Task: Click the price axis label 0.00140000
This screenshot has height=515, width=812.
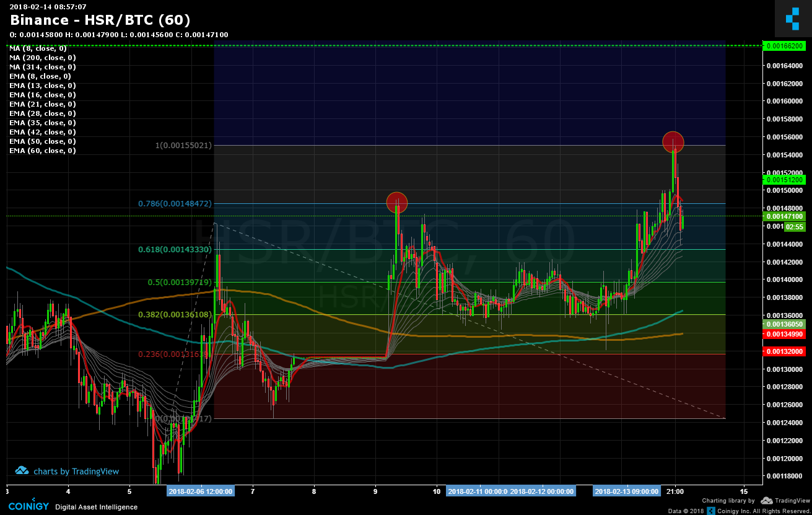Action: [785, 280]
